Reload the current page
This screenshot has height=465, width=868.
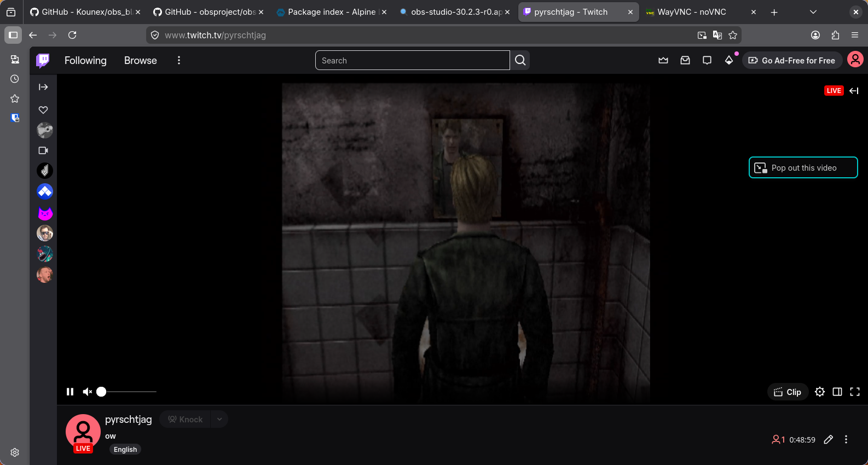click(x=72, y=35)
